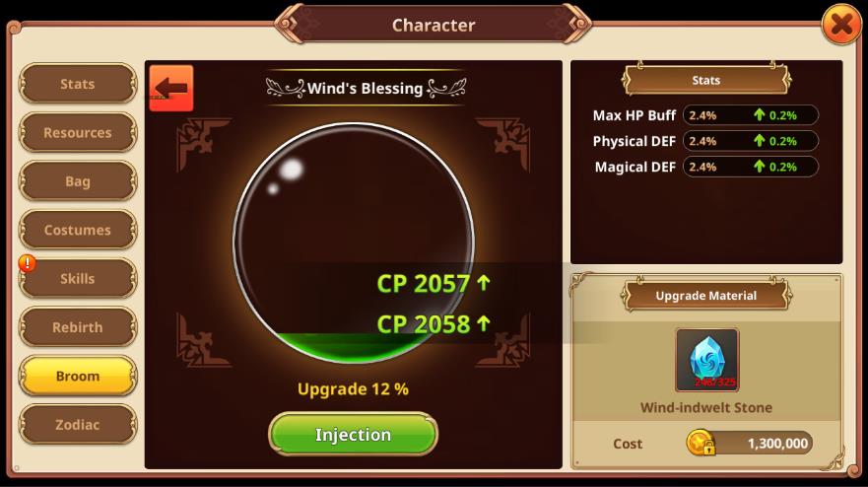
Task: Tap the gold coin cost icon
Action: (701, 443)
